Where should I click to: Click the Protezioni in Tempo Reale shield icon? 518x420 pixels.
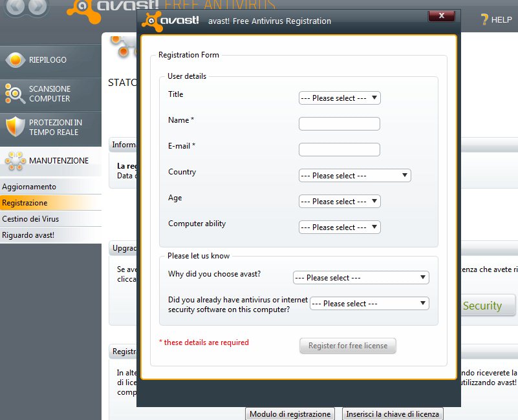pyautogui.click(x=15, y=127)
